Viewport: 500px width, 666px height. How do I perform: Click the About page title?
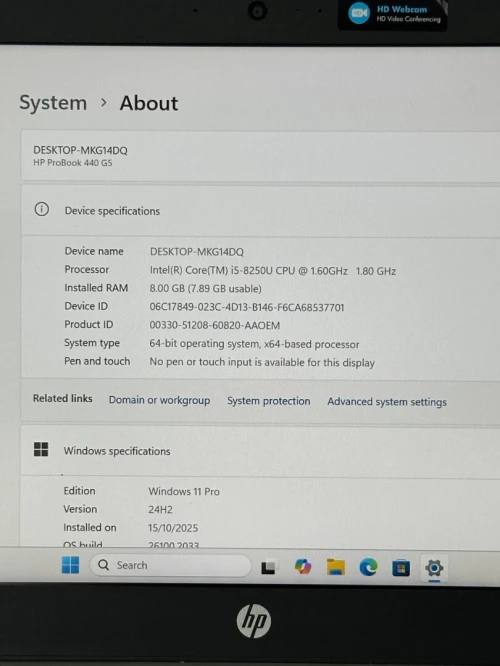[x=149, y=103]
